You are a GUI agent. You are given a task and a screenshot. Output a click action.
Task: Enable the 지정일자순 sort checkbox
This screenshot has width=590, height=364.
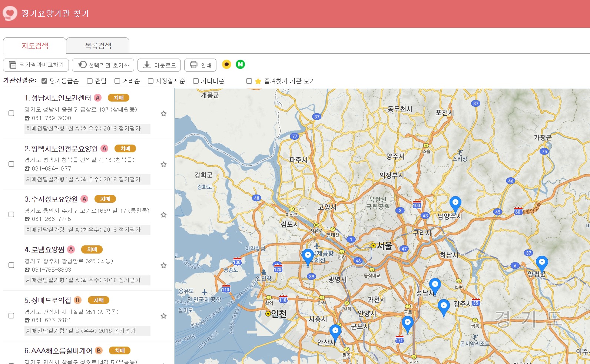coord(150,81)
